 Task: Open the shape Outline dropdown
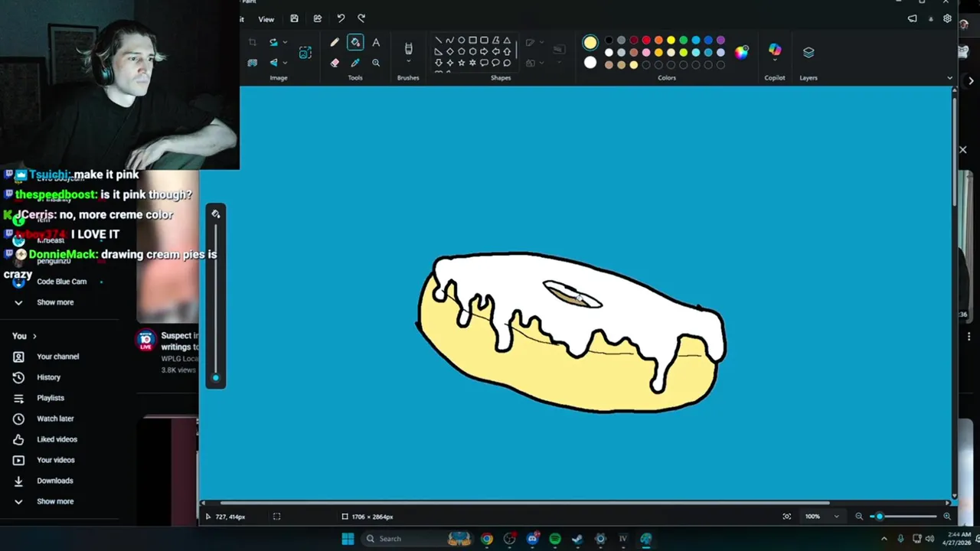point(542,43)
